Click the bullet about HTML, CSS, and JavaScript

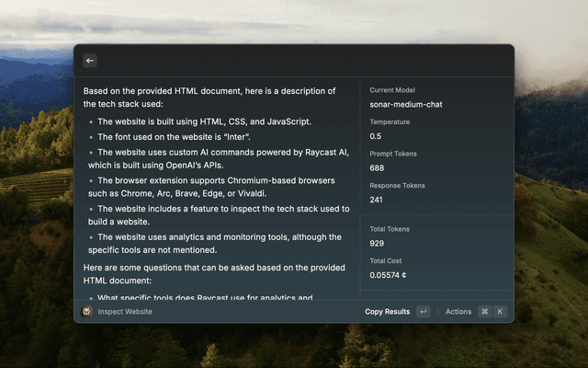(205, 121)
